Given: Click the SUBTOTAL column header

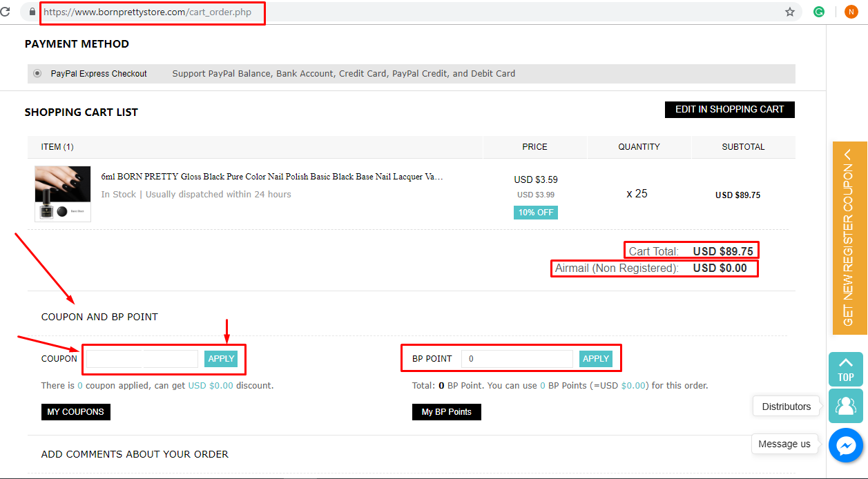Looking at the screenshot, I should (743, 146).
